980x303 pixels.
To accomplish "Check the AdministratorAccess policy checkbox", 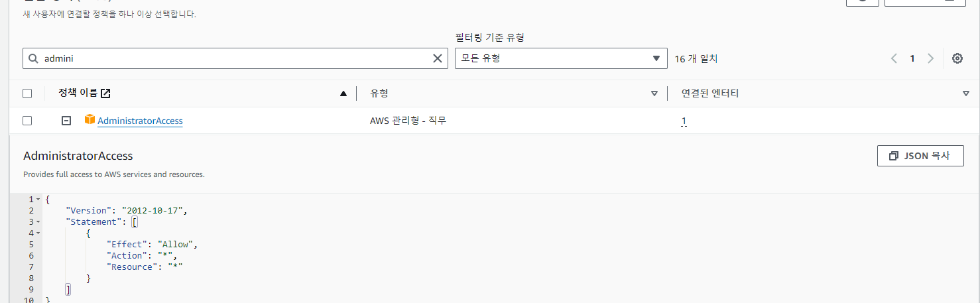I will click(27, 121).
